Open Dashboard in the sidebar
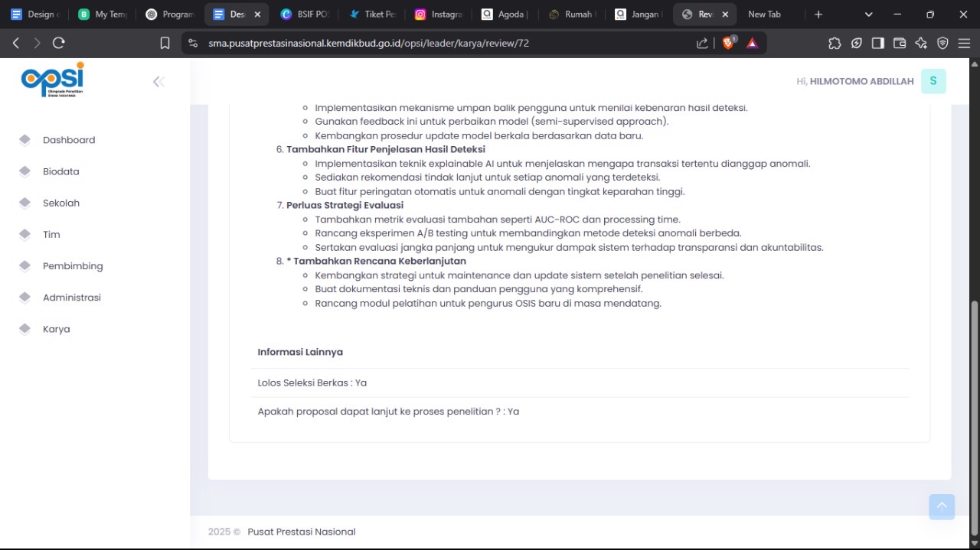Viewport: 980px width, 550px height. [x=69, y=140]
